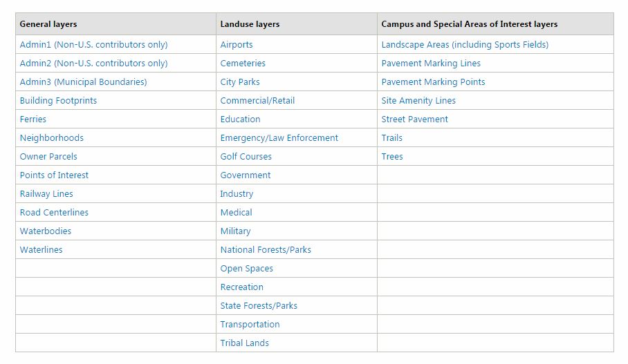The width and height of the screenshot is (628, 364).
Task: Open the Site Amenity Lines link
Action: click(x=418, y=100)
